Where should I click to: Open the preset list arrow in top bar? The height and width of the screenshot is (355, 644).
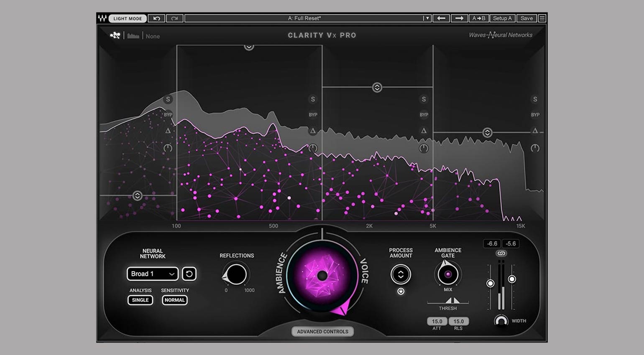coord(426,18)
